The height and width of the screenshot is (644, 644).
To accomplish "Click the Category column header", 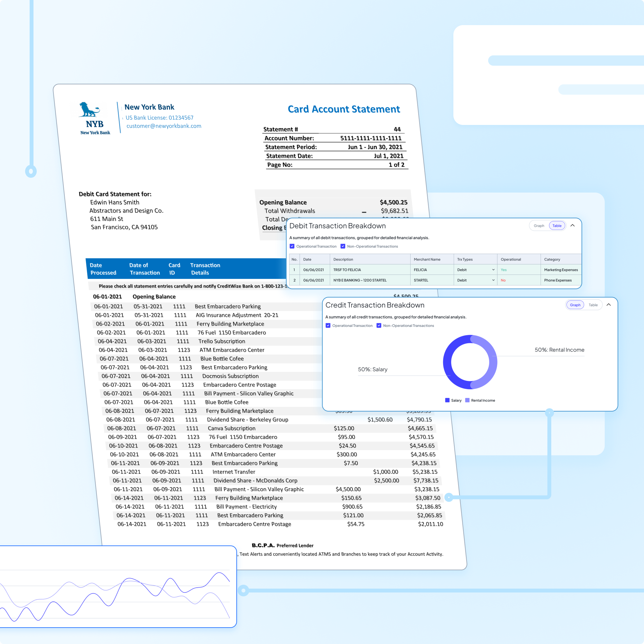I will (x=552, y=259).
